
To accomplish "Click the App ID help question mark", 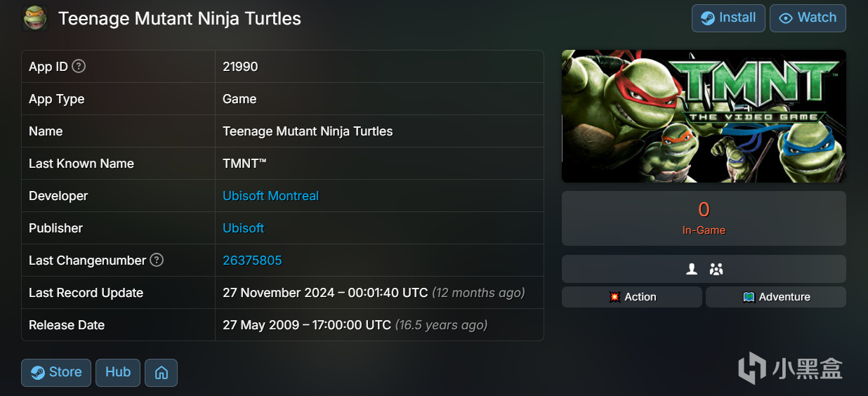I will tap(79, 67).
